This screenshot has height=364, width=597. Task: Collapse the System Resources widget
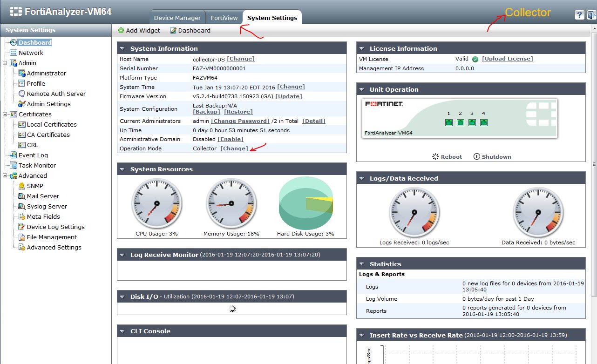pos(122,169)
